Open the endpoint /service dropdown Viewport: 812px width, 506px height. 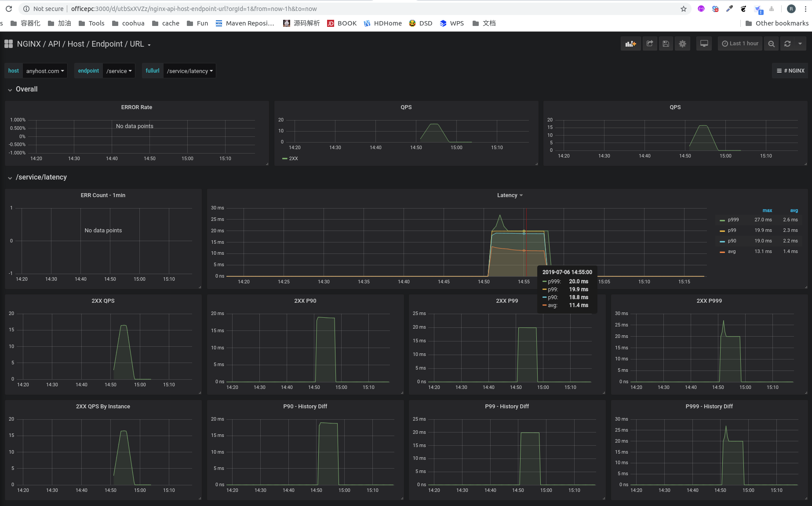click(x=119, y=71)
